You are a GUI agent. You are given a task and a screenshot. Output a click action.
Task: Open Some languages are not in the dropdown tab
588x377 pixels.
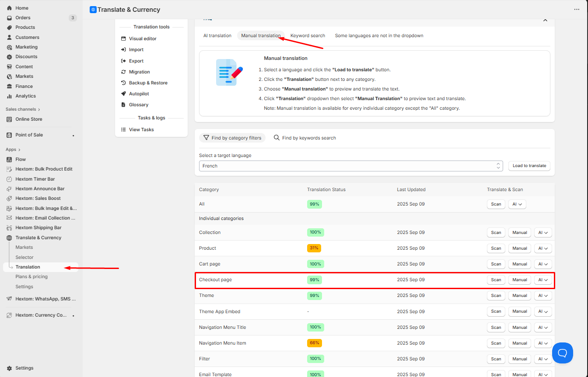[379, 36]
